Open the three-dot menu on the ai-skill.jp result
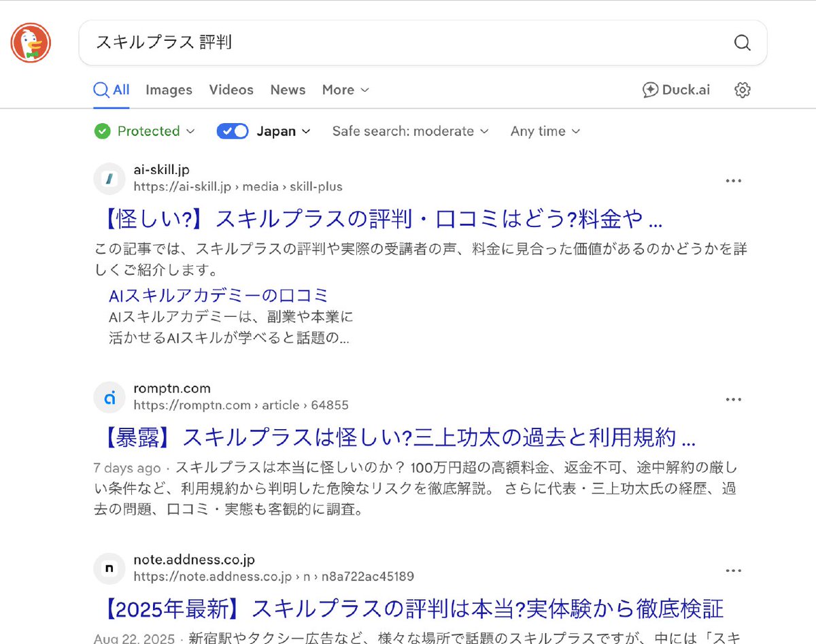Image resolution: width=816 pixels, height=644 pixels. point(733,180)
